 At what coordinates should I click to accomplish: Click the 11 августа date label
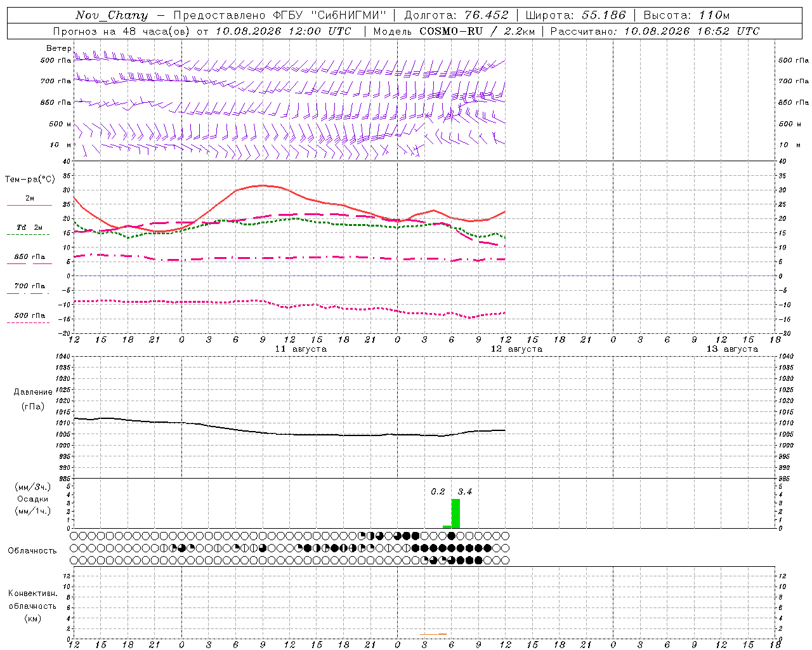pyautogui.click(x=301, y=349)
